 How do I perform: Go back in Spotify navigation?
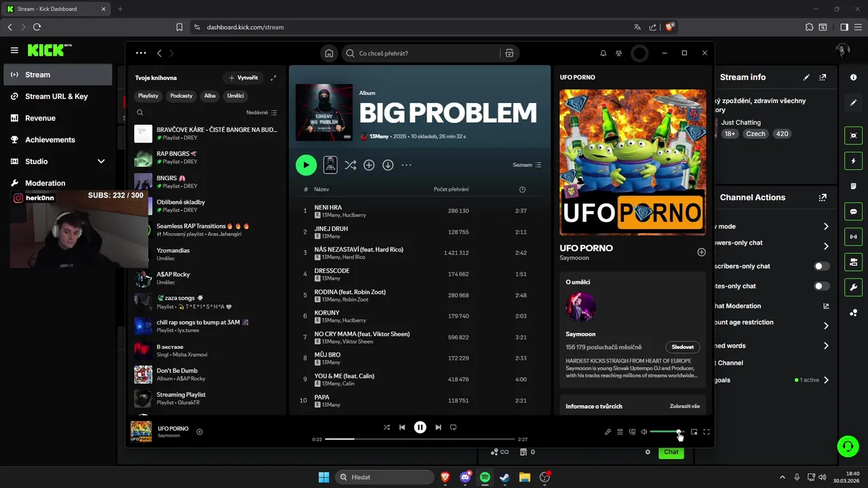coord(159,53)
